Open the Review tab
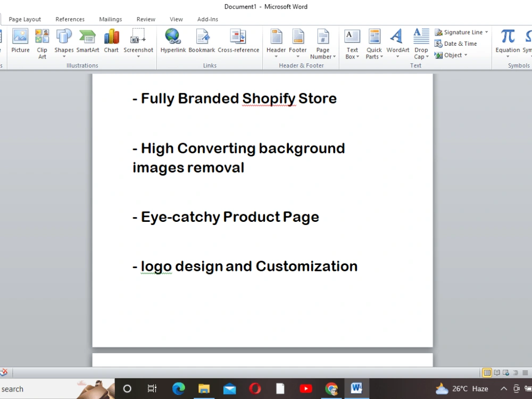Viewport: 532px width, 399px height. (146, 19)
